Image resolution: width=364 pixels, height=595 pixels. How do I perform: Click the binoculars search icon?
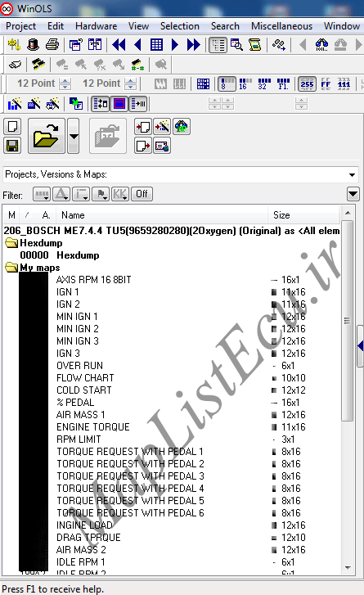pos(321,45)
